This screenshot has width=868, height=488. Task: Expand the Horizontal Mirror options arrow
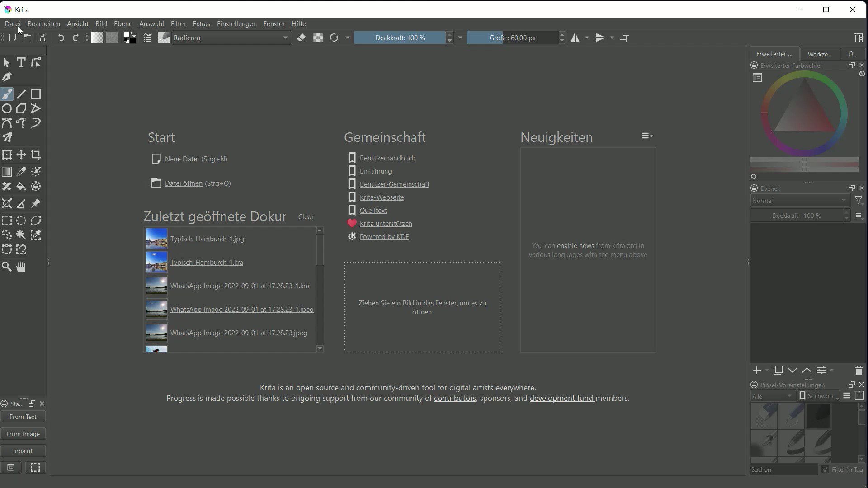coord(587,38)
